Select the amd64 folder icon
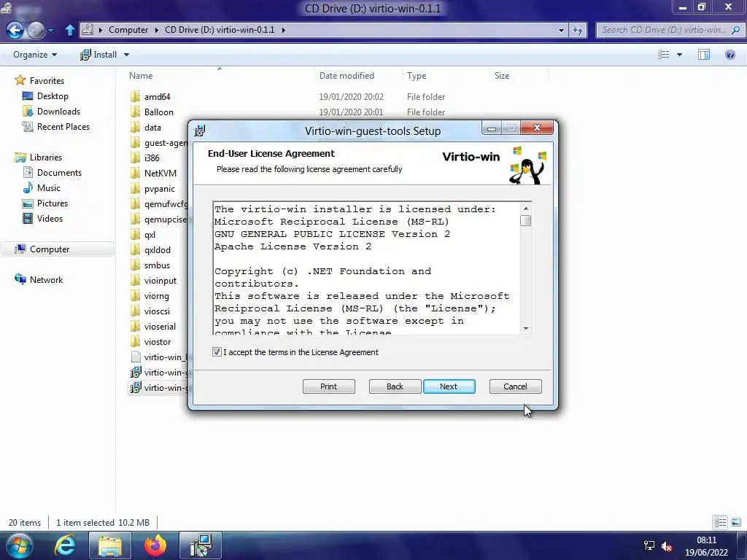The image size is (747, 560). click(x=135, y=97)
